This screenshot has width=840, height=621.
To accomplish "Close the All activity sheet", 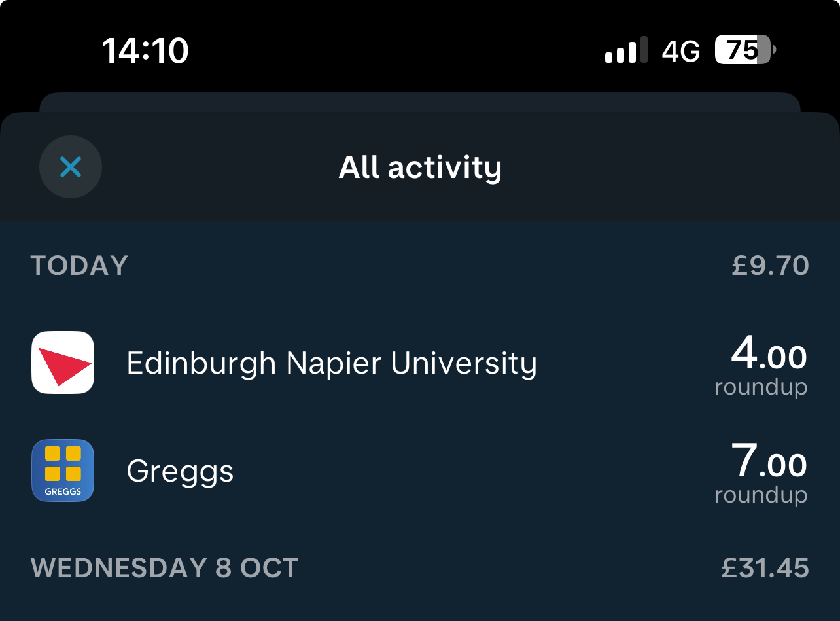I will point(71,167).
